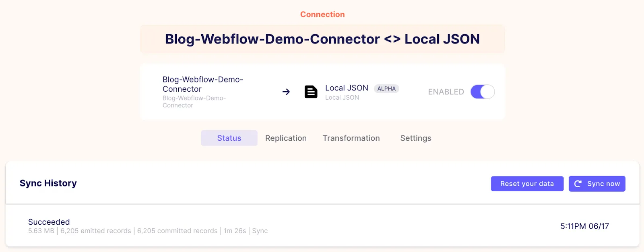
Task: Click the 1m 26s duration value
Action: [235, 231]
